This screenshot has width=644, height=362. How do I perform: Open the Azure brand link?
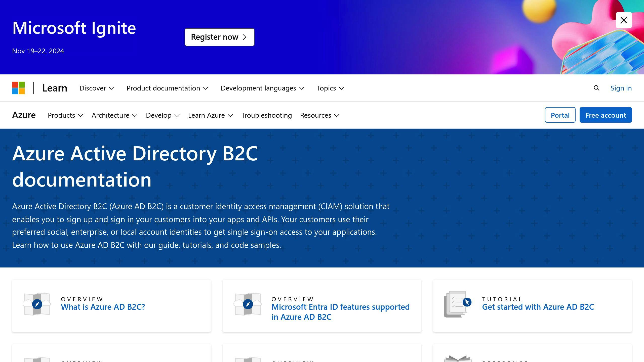pyautogui.click(x=24, y=115)
